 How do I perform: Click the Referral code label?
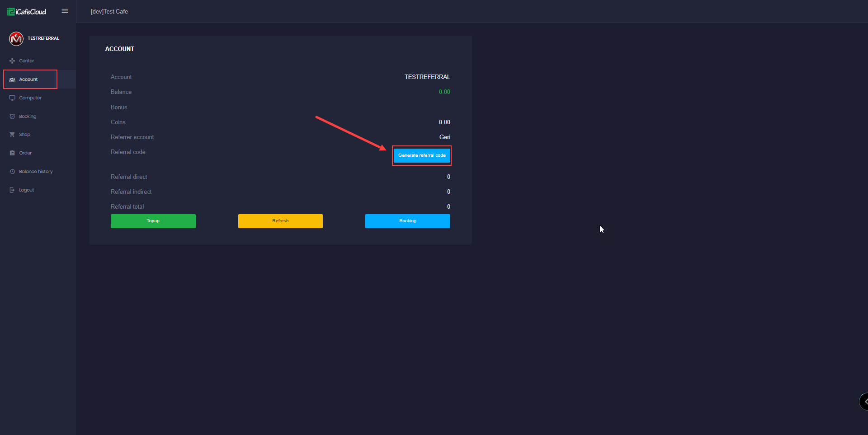pos(128,152)
